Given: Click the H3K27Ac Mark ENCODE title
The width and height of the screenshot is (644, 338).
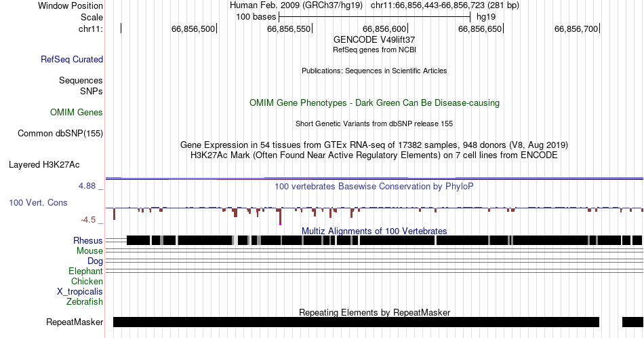Looking at the screenshot, I should pos(374,155).
